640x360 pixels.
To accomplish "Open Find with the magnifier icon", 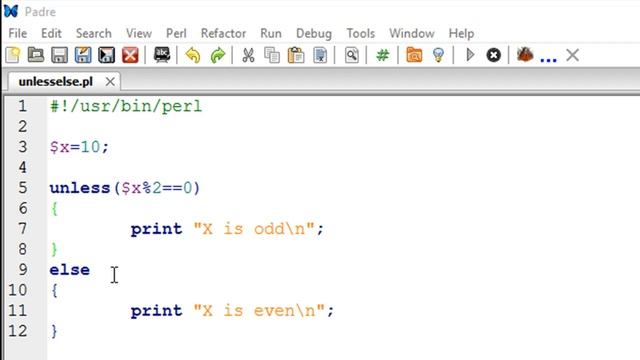I will click(351, 55).
